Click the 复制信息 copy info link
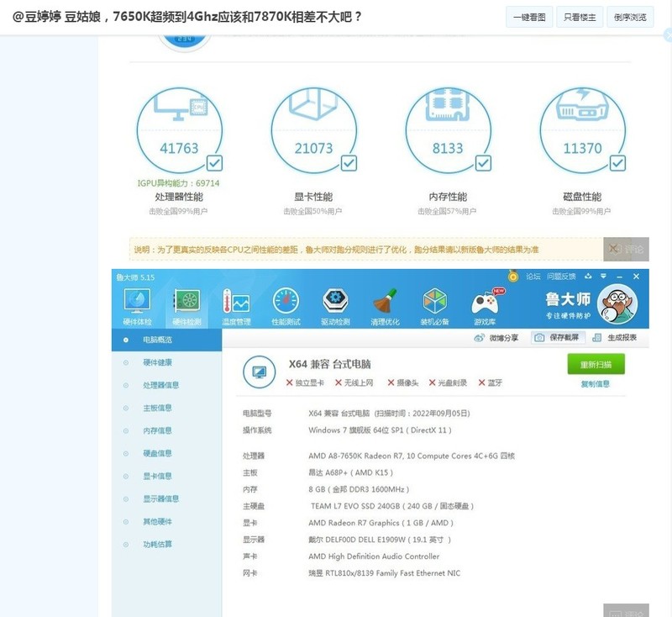672x617 pixels. coord(596,384)
